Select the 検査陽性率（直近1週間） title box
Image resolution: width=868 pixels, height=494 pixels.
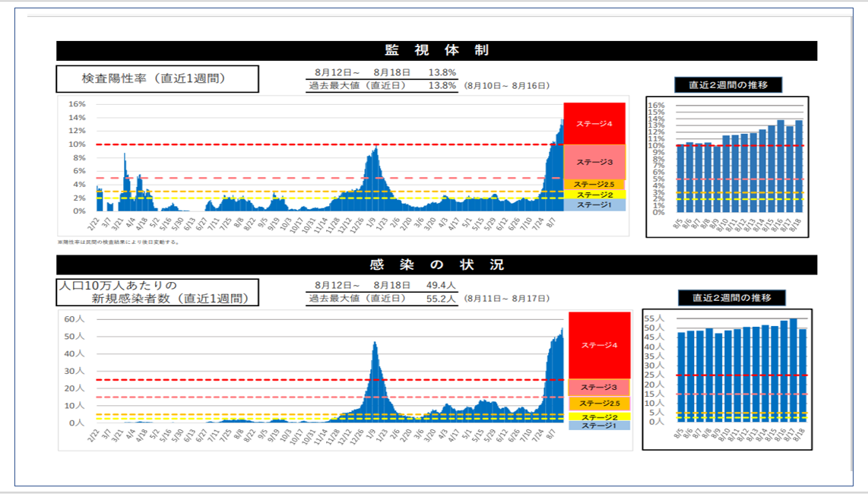pos(157,78)
